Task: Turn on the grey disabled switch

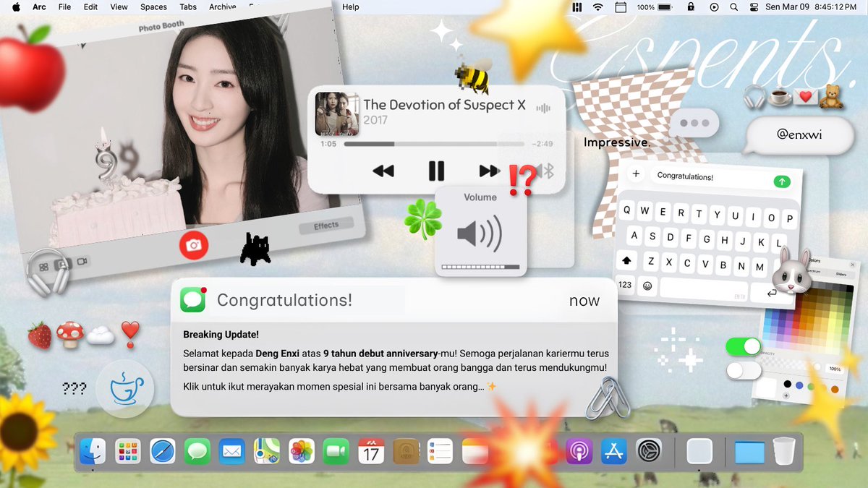Action: 744,371
